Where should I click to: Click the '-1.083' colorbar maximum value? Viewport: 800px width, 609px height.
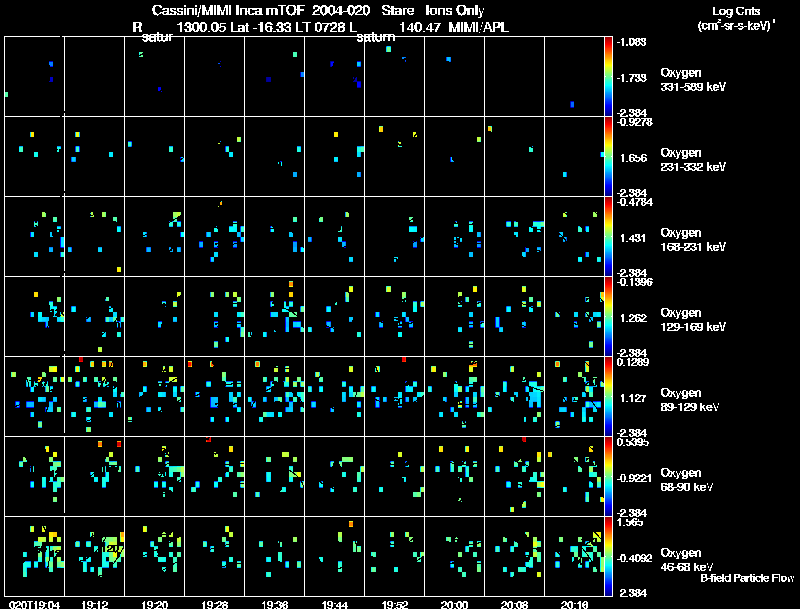(632, 42)
